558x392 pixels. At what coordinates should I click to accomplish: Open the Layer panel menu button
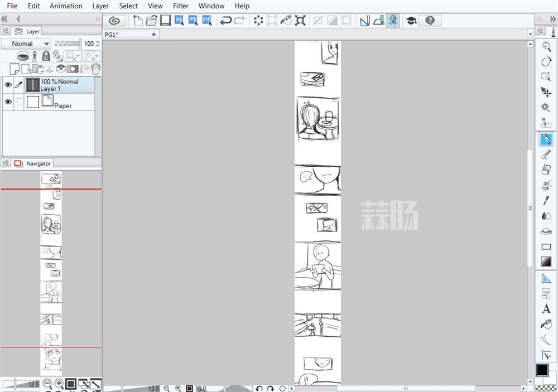[6, 31]
